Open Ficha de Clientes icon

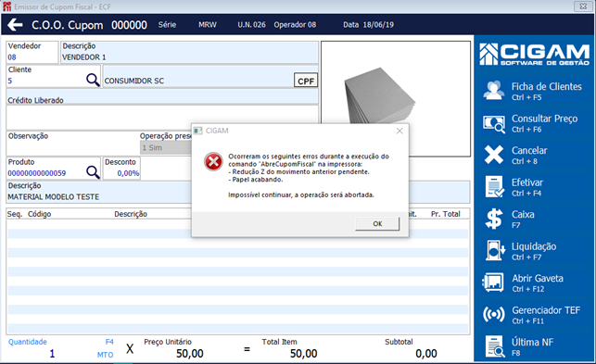[x=494, y=91]
